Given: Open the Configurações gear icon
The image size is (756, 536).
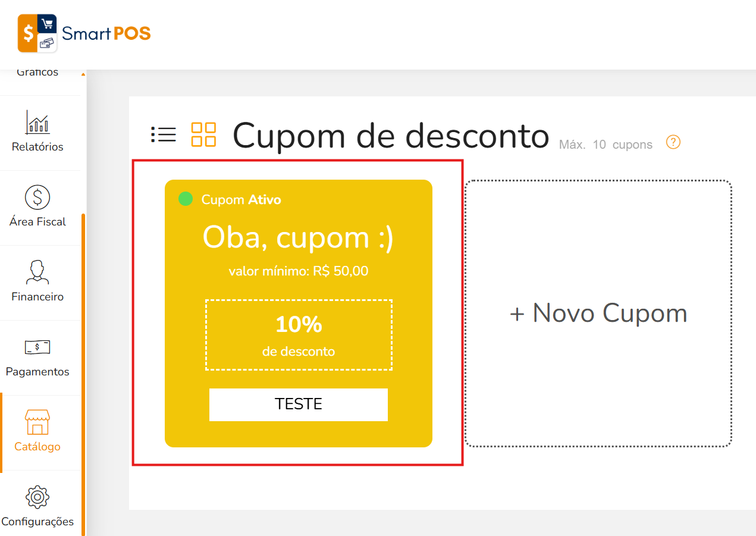Looking at the screenshot, I should coord(37,497).
